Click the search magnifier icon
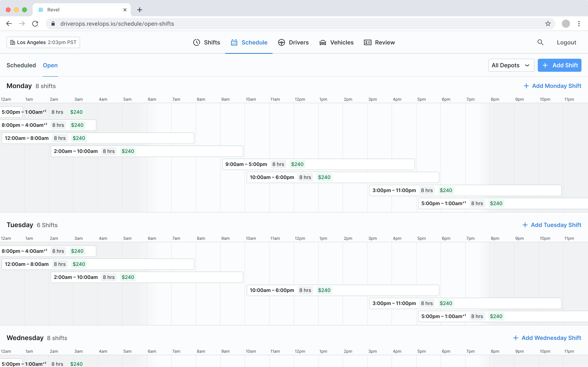Viewport: 588px width, 367px height. coord(540,42)
